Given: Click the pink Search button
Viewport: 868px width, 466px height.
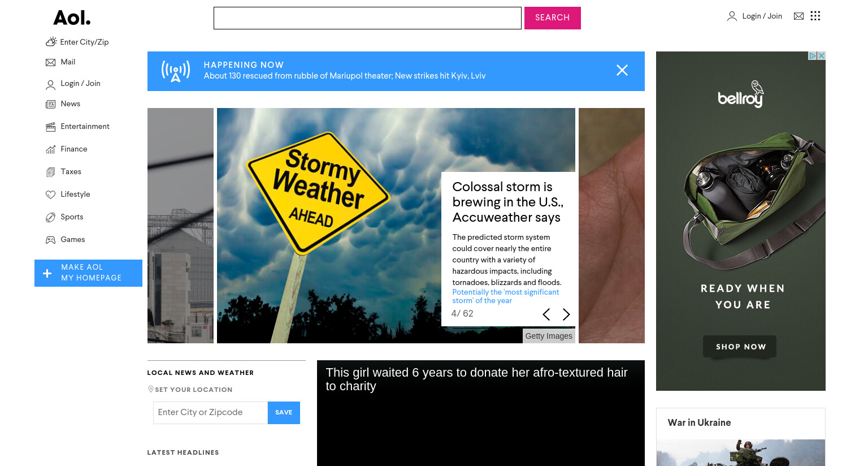Looking at the screenshot, I should click(553, 18).
